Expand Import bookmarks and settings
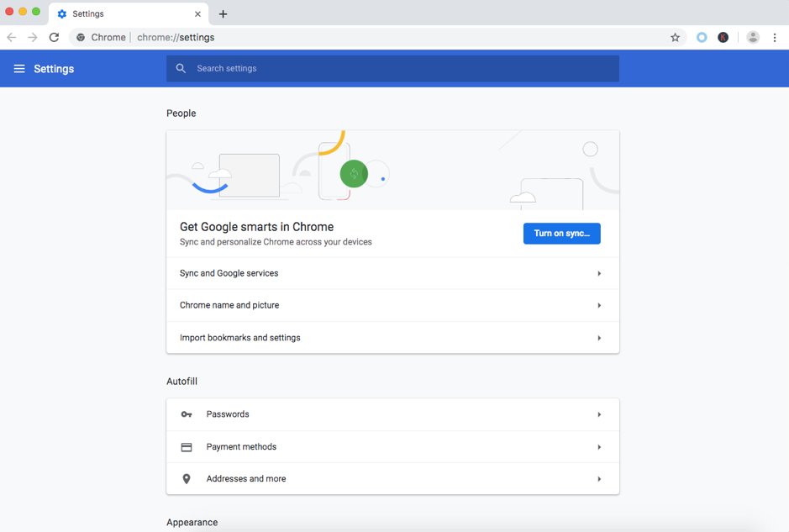The width and height of the screenshot is (789, 532). tap(392, 338)
